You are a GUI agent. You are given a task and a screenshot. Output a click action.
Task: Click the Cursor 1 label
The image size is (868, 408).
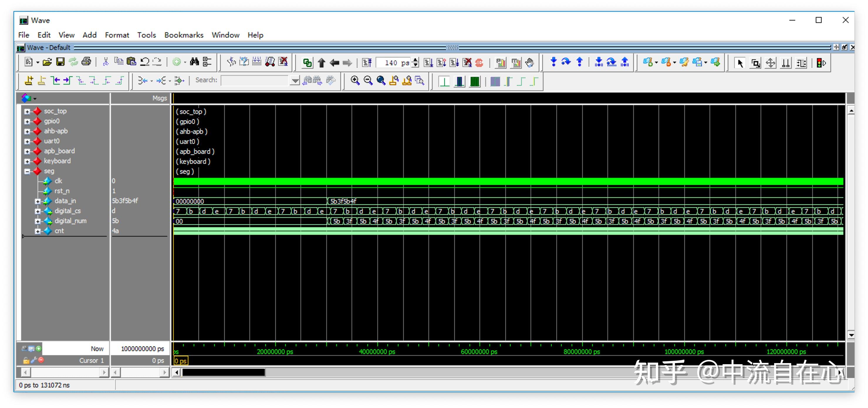tap(91, 360)
